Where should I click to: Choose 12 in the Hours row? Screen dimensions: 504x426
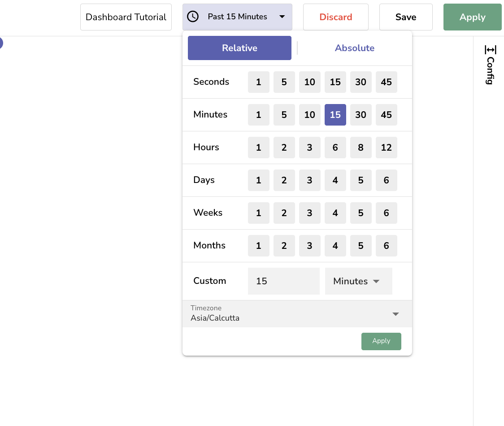click(387, 147)
